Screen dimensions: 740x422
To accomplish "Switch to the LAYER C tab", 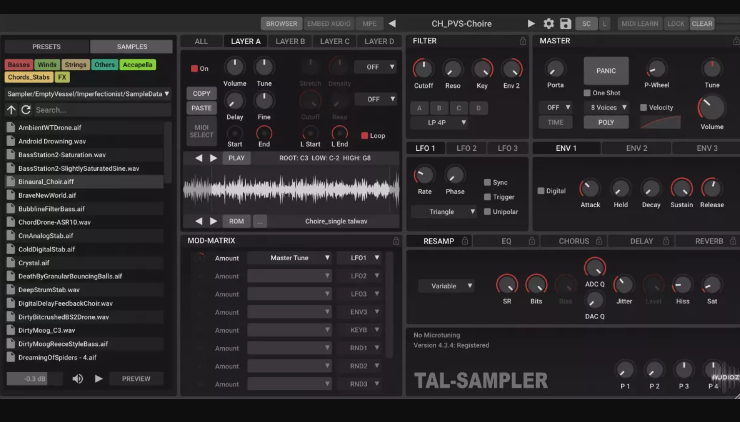I will pos(335,41).
